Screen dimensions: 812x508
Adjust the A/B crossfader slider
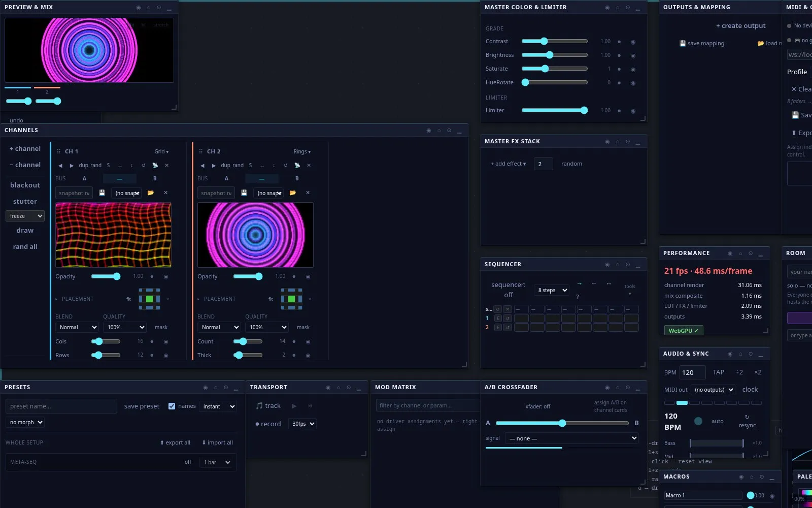click(562, 424)
